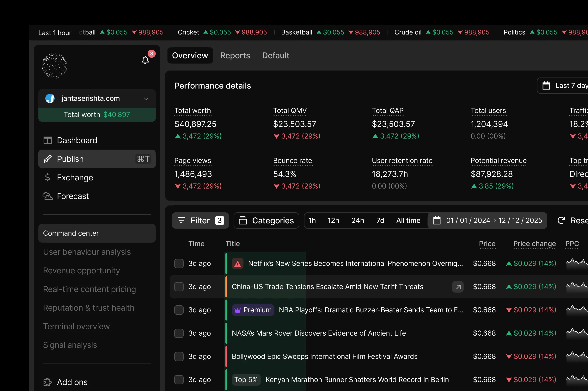
Task: Click the Cricket ticker item
Action: [222, 32]
